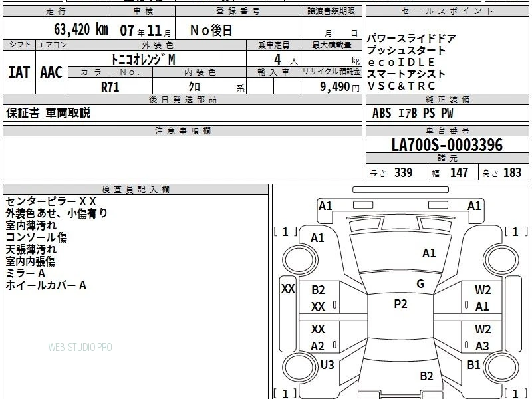The height and width of the screenshot is (399, 532).
Task: Click the 内装色 header
Action: coord(200,72)
